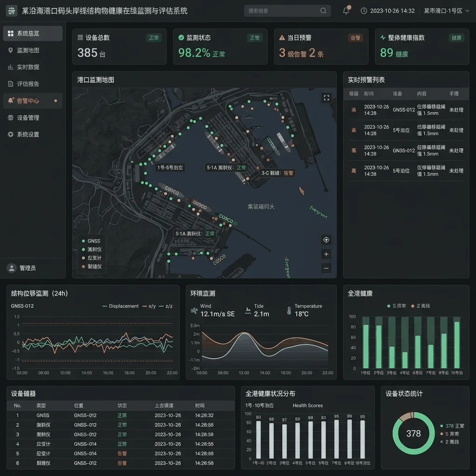Click the 18°C temperature reading

pos(301,314)
